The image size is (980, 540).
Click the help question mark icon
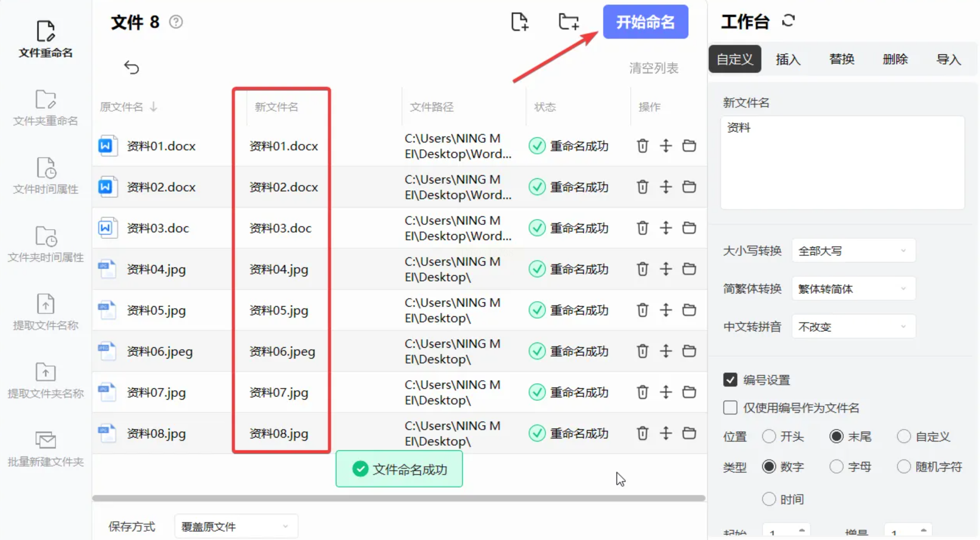coord(176,22)
